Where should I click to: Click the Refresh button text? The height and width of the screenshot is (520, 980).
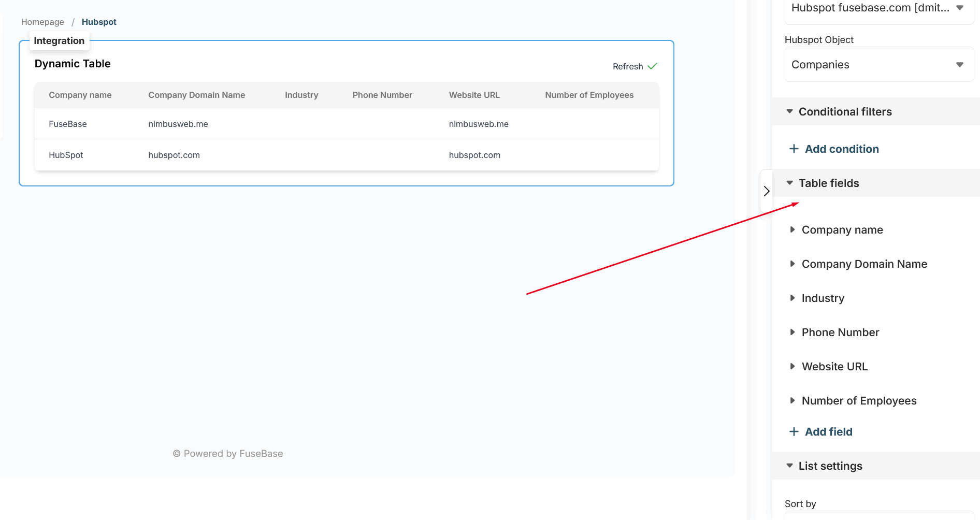[x=628, y=66]
